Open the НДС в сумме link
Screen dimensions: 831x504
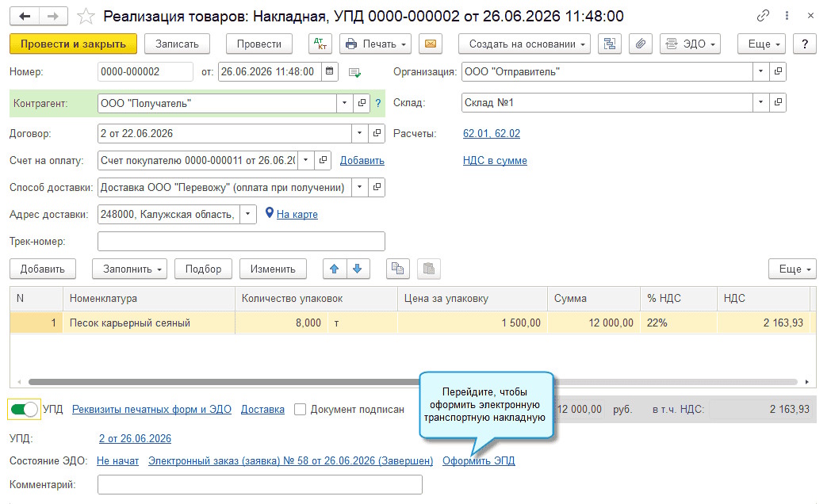pyautogui.click(x=495, y=160)
